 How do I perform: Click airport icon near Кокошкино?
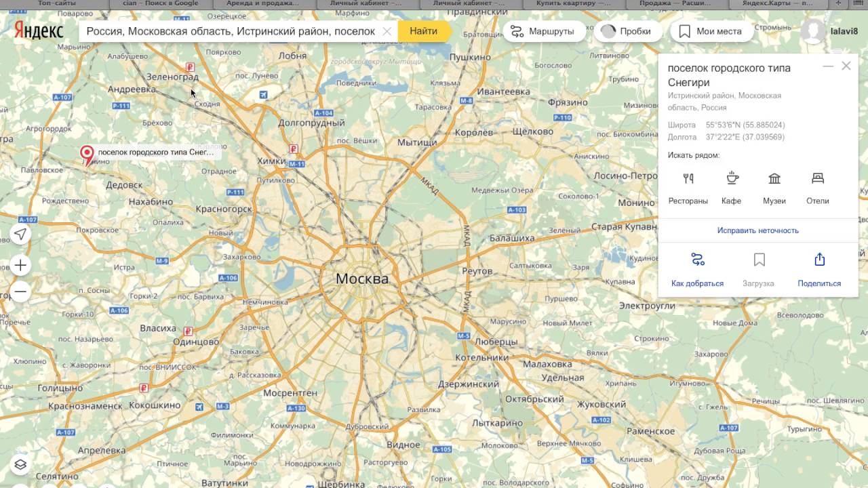pyautogui.click(x=199, y=407)
